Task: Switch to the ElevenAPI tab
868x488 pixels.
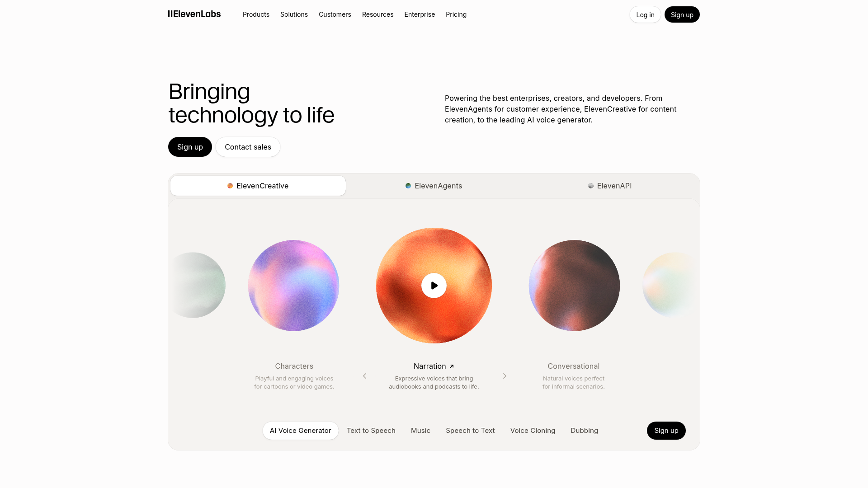Action: (x=610, y=186)
